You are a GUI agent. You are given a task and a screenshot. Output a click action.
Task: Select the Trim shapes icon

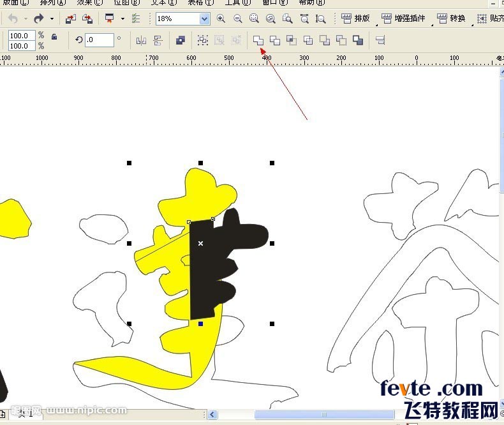pyautogui.click(x=275, y=40)
